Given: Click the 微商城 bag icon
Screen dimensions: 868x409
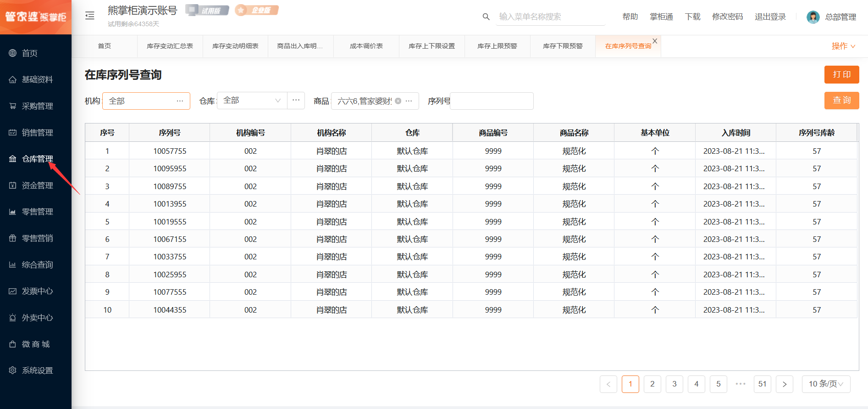Looking at the screenshot, I should tap(13, 344).
